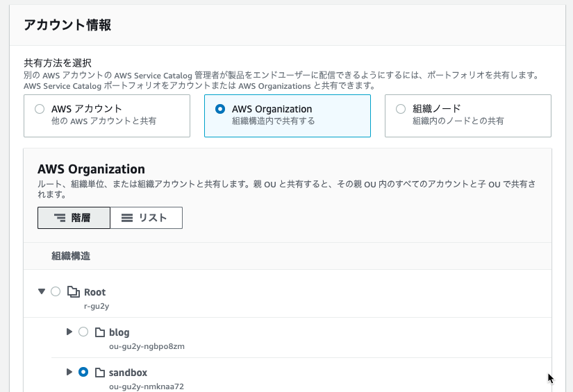Select the 組織ノード radio option
This screenshot has height=392, width=573.
point(401,109)
